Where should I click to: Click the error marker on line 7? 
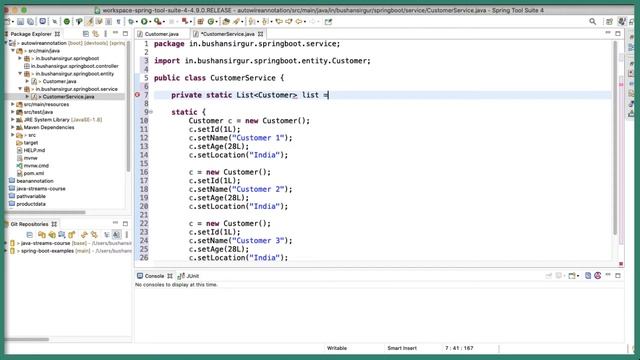(138, 95)
